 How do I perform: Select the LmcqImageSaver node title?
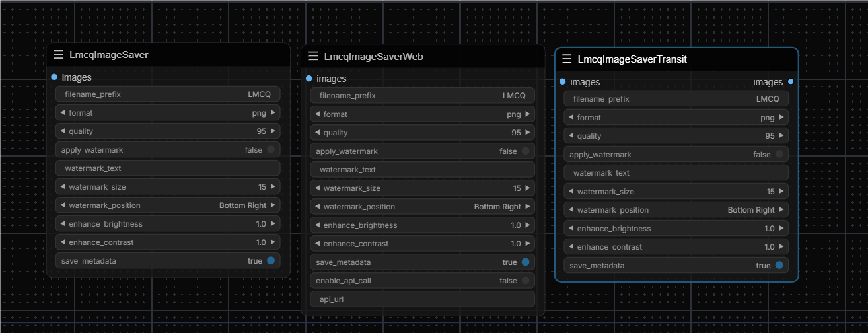108,55
